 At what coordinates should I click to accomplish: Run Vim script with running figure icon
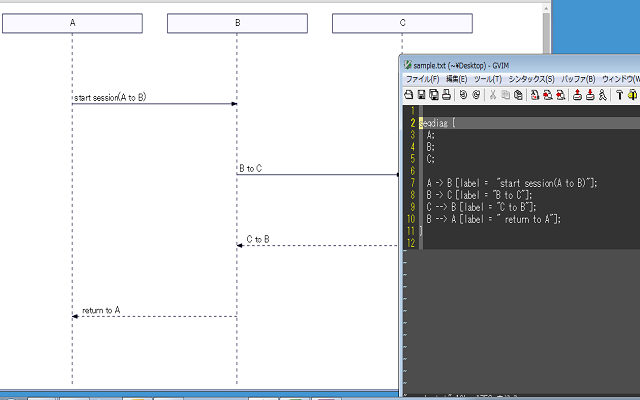(x=603, y=95)
